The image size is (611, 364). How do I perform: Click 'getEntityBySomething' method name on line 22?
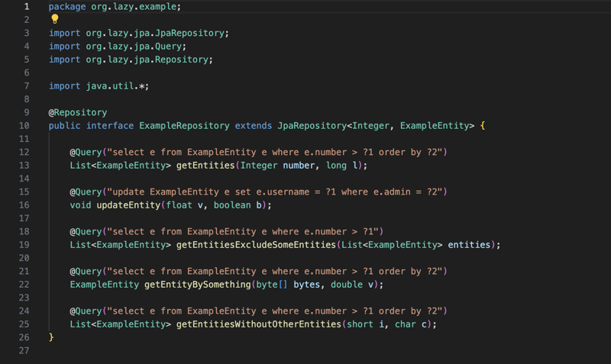[198, 285]
